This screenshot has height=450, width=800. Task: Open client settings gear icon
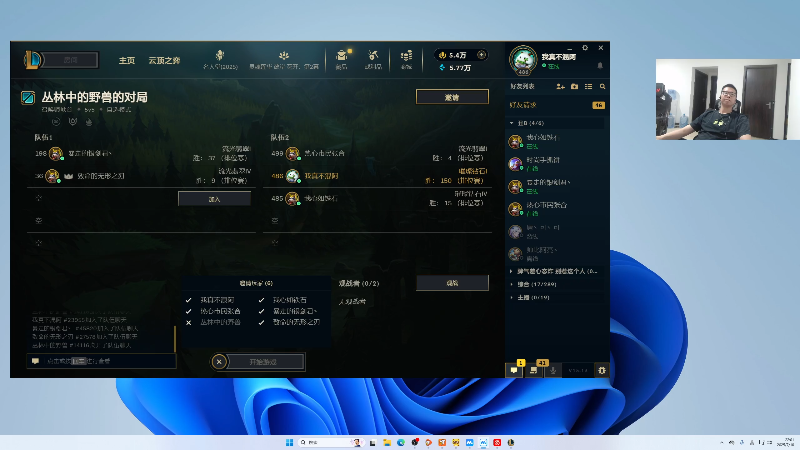pyautogui.click(x=585, y=47)
